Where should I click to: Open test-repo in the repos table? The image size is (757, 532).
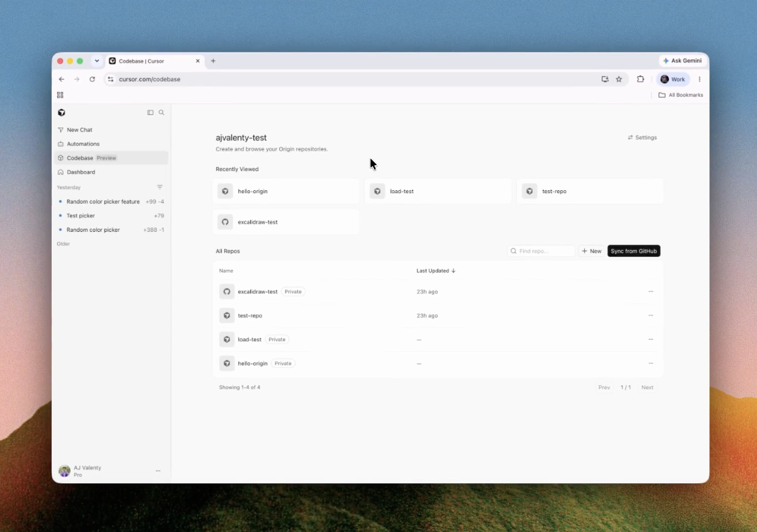point(250,316)
